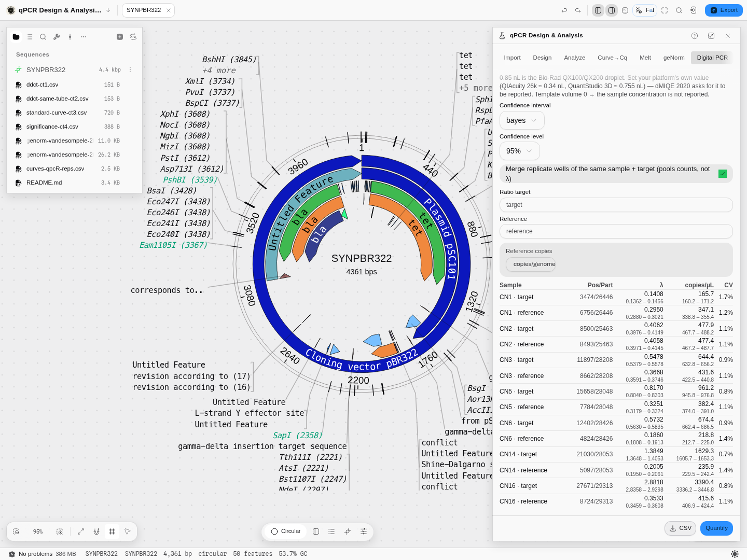Toggle the left sidebar panel visibility

(598, 10)
